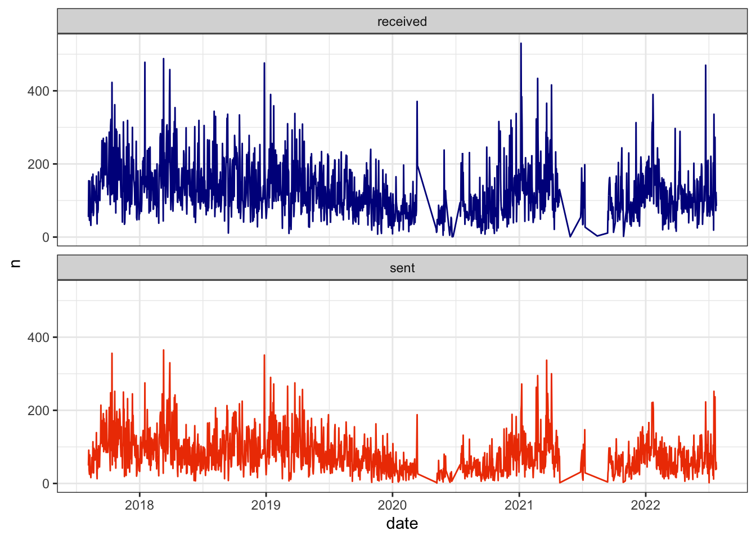Click the 'sent' facet strip title
The width and height of the screenshot is (756, 540).
(402, 268)
